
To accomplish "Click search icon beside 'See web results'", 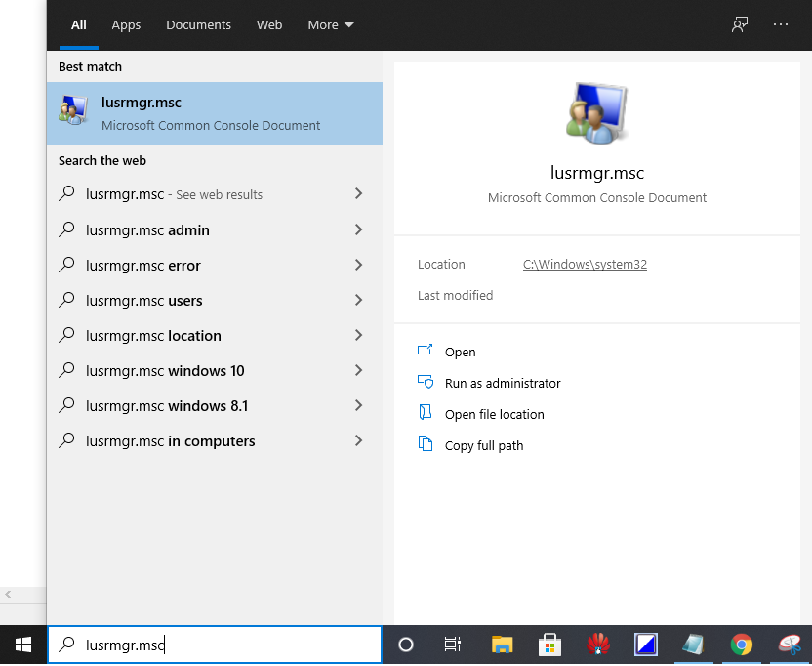I will [66, 193].
